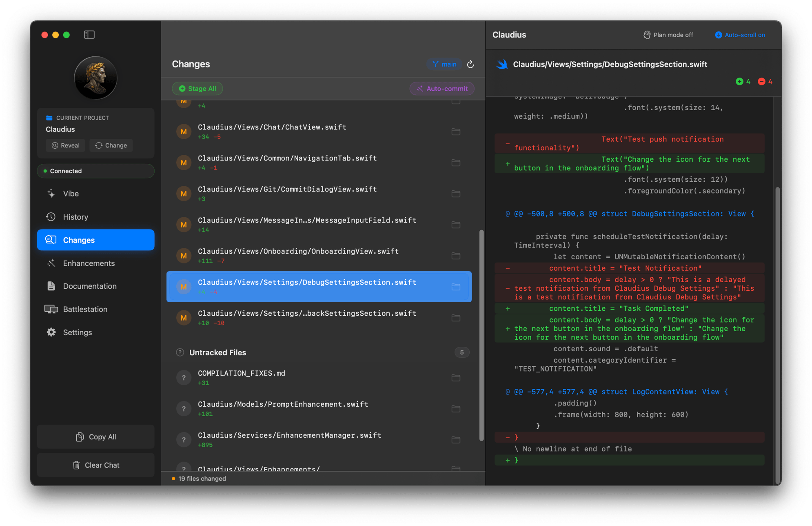
Task: Open the Settings section
Action: click(x=77, y=332)
